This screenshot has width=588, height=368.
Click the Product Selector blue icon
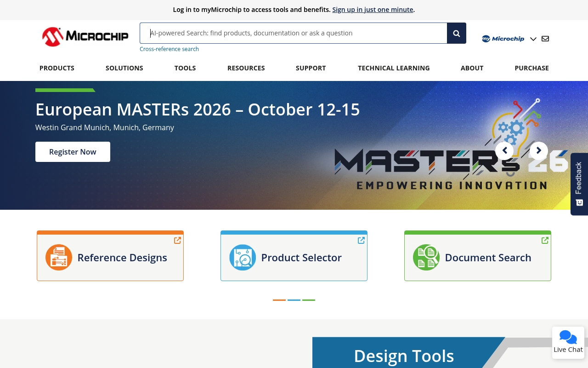point(243,257)
